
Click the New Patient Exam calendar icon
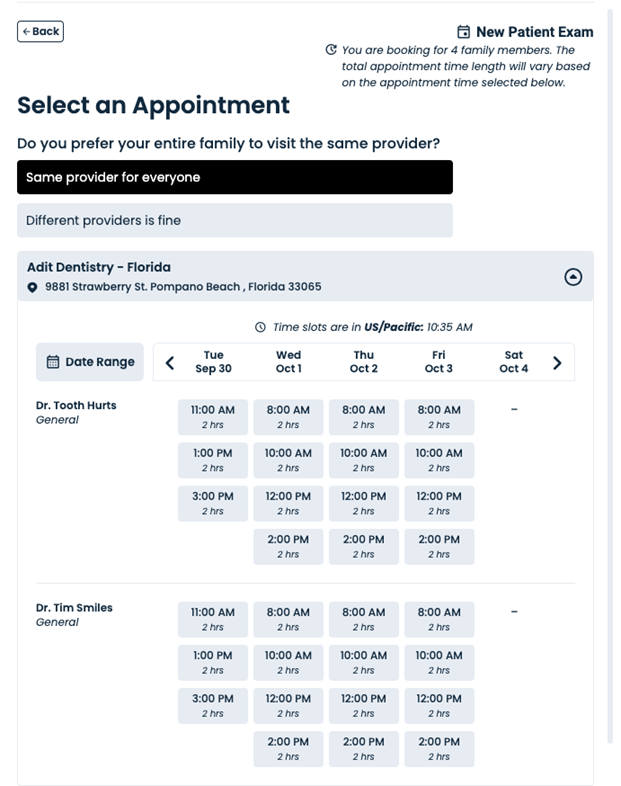463,32
